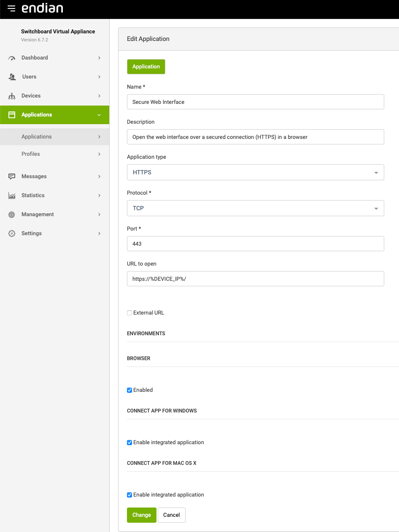Click the Management globe icon

(x=12, y=214)
